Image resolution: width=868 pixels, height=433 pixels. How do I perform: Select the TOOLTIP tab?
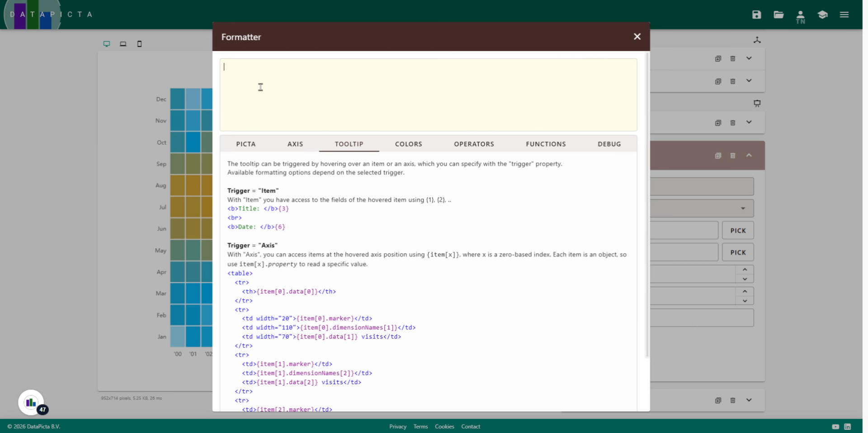point(349,144)
